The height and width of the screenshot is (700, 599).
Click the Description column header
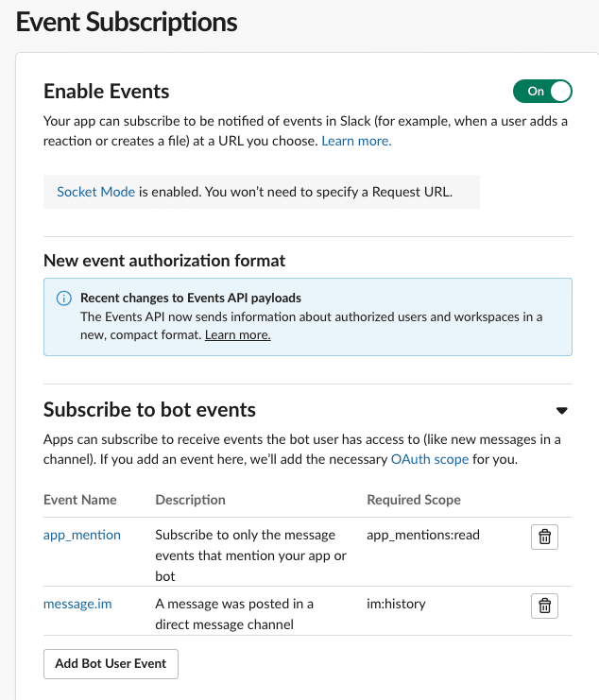point(190,500)
